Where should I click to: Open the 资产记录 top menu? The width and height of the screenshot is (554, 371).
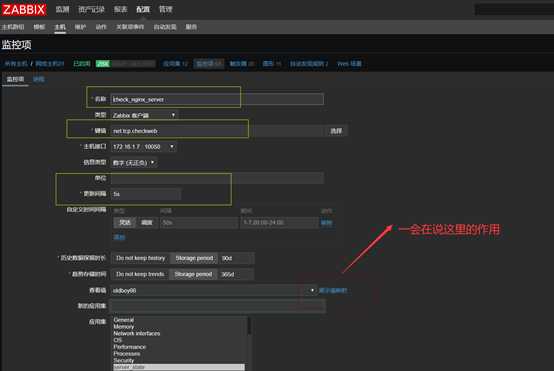click(92, 9)
